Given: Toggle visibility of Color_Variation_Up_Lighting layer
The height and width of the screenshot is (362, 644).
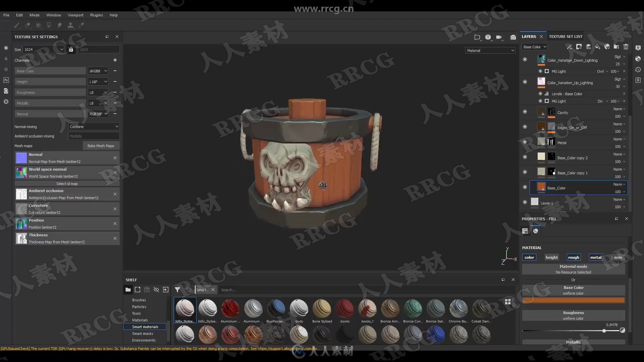Looking at the screenshot, I should [525, 82].
